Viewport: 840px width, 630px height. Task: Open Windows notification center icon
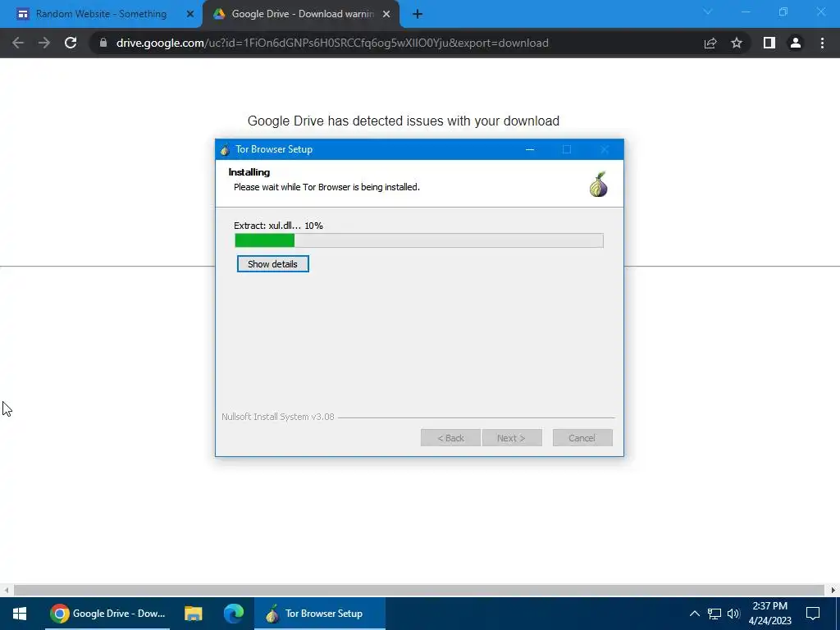[x=813, y=614]
